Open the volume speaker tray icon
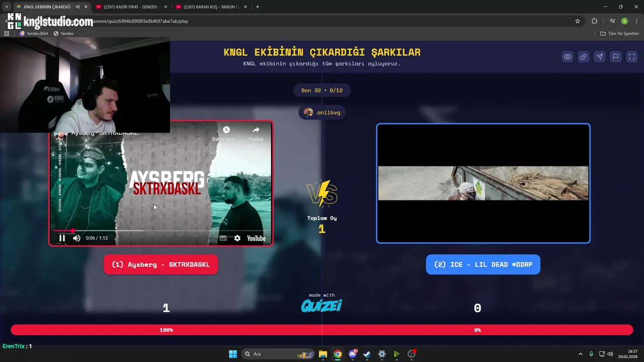 (x=610, y=354)
